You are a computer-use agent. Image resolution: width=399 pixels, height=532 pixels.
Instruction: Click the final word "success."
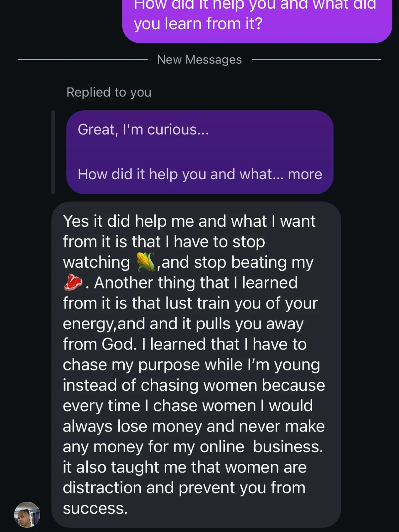click(x=95, y=508)
